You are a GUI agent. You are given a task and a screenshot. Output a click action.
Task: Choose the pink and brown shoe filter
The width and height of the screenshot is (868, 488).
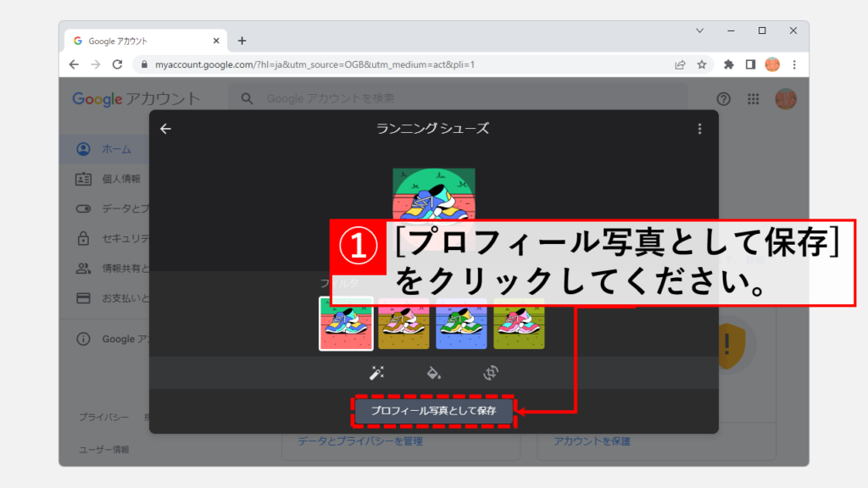403,324
